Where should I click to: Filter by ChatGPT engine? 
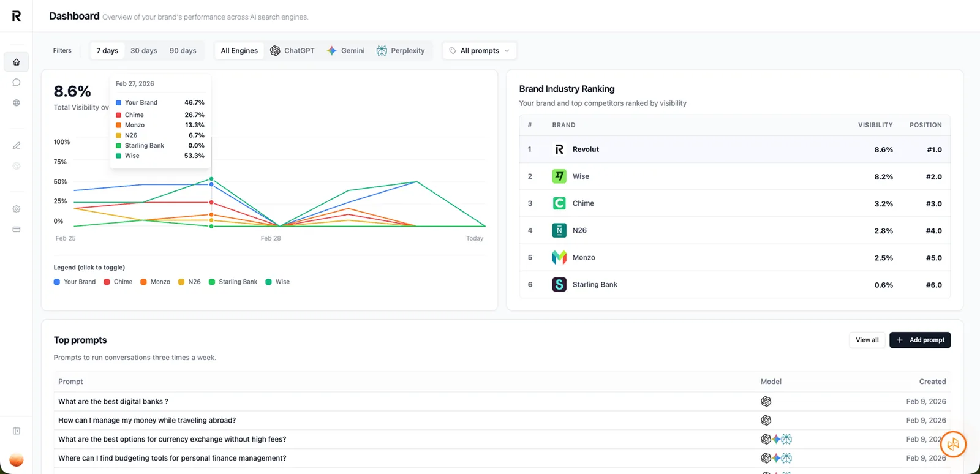point(292,51)
